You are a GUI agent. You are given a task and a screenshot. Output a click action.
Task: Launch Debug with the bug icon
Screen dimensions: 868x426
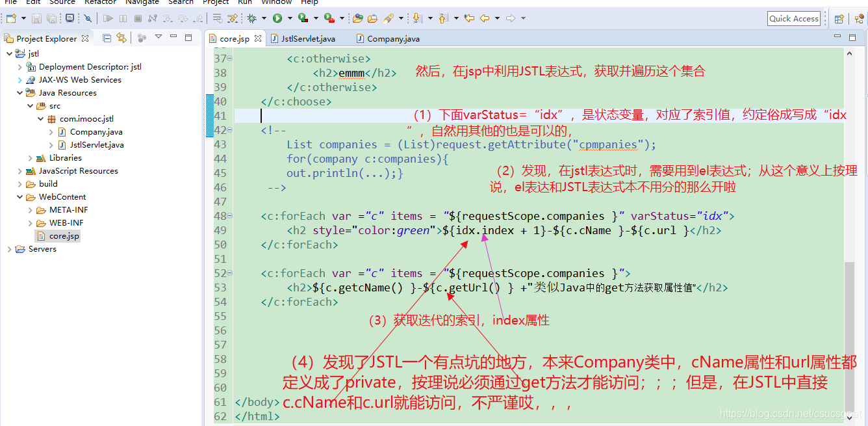[251, 18]
